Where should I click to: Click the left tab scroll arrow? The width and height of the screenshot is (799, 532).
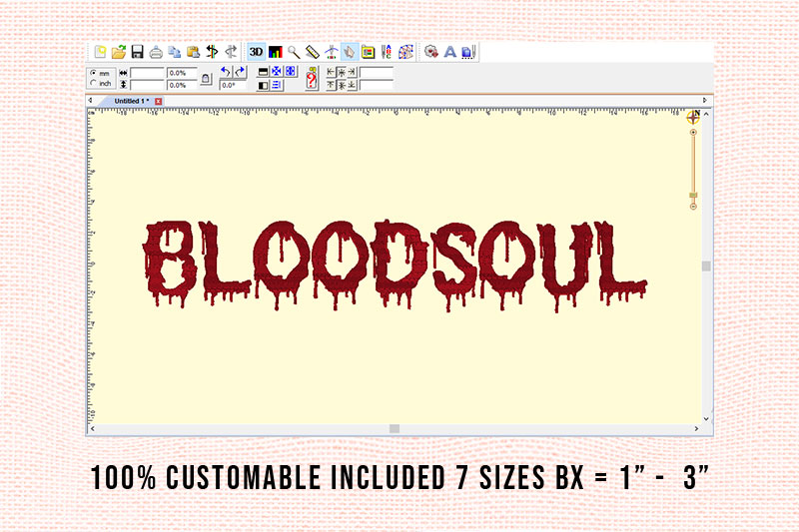coord(90,100)
